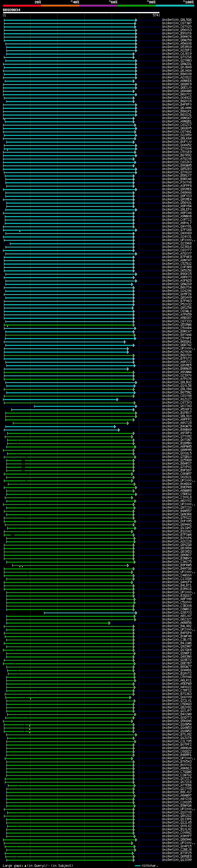This screenshot has height=868, width=197.
Task: Select hit label UniRef100_B9GWH5
Action: coord(177,165)
